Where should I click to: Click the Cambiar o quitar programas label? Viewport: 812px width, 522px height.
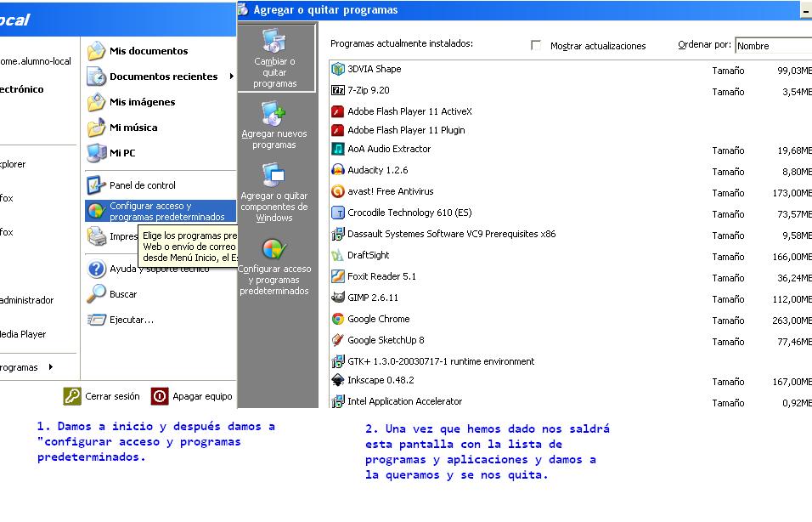coord(274,72)
